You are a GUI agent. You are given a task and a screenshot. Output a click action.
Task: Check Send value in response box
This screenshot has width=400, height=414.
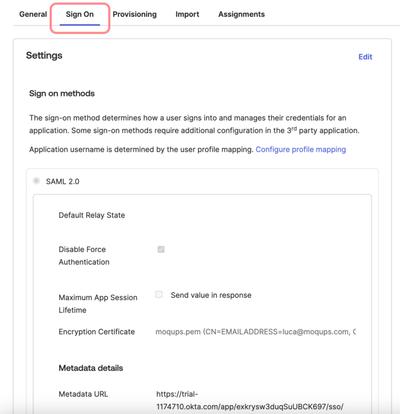[159, 294]
